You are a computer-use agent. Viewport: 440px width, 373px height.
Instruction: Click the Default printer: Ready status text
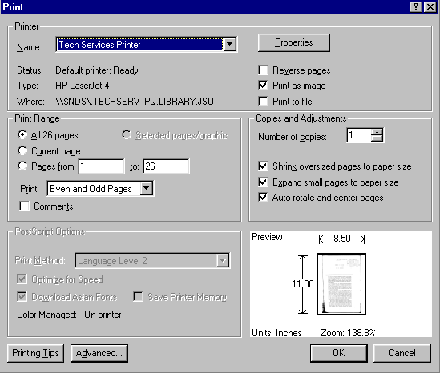(97, 70)
